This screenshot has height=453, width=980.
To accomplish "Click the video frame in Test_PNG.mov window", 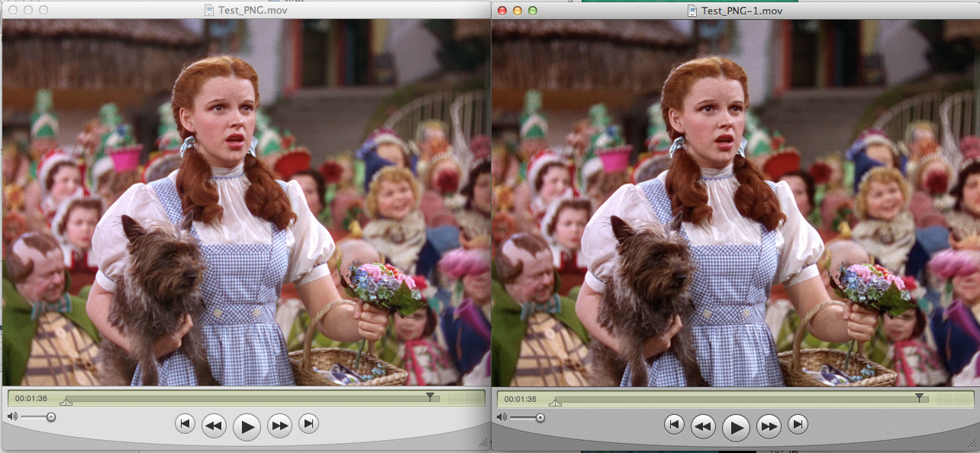I will pos(246,202).
